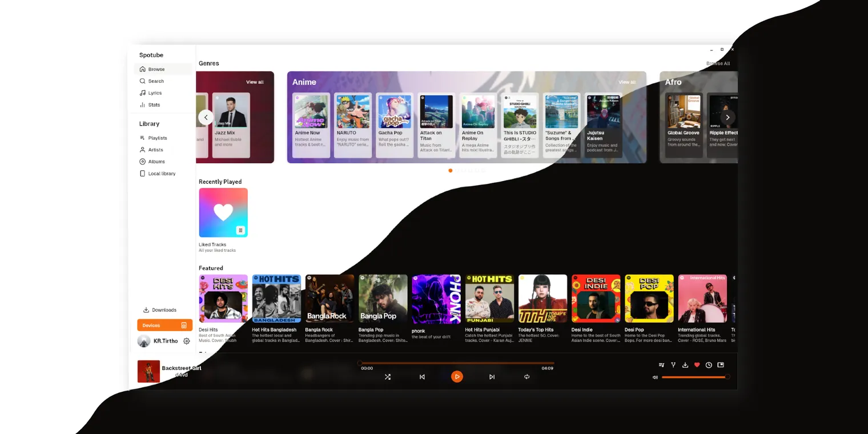This screenshot has height=434, width=868.
Task: Open your Playlists in the Library section
Action: [x=156, y=138]
